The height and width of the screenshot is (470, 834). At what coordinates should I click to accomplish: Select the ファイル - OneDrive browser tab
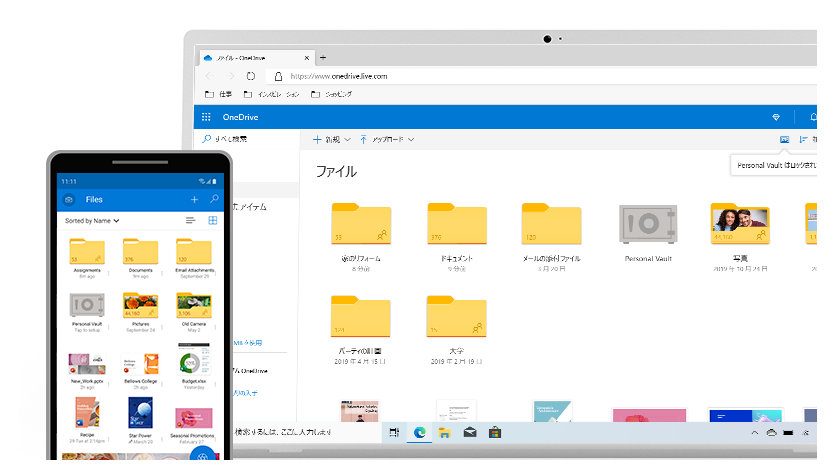click(x=255, y=58)
